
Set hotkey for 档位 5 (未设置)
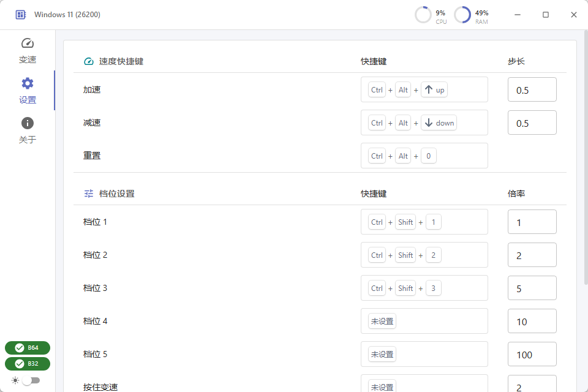pos(424,354)
